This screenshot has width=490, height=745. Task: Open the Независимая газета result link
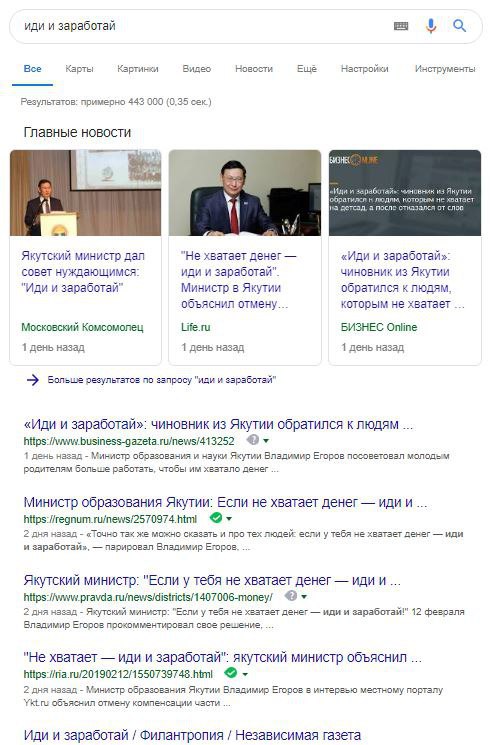coord(192,735)
